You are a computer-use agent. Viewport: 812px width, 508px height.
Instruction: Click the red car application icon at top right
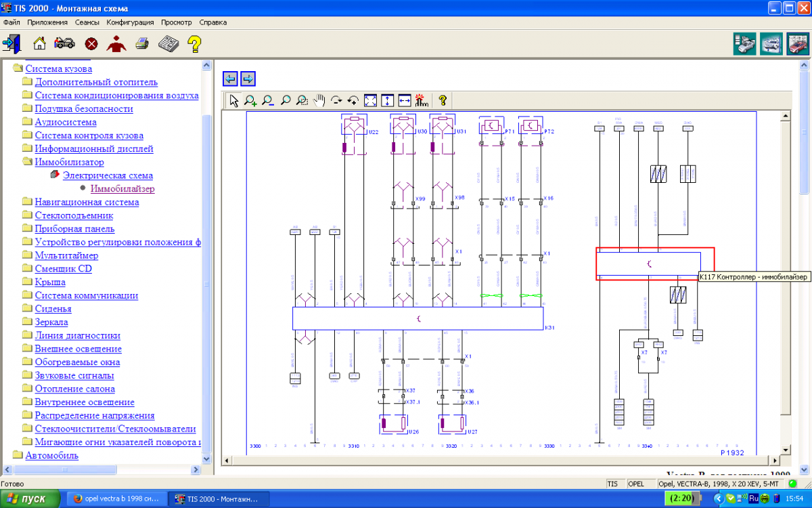798,44
